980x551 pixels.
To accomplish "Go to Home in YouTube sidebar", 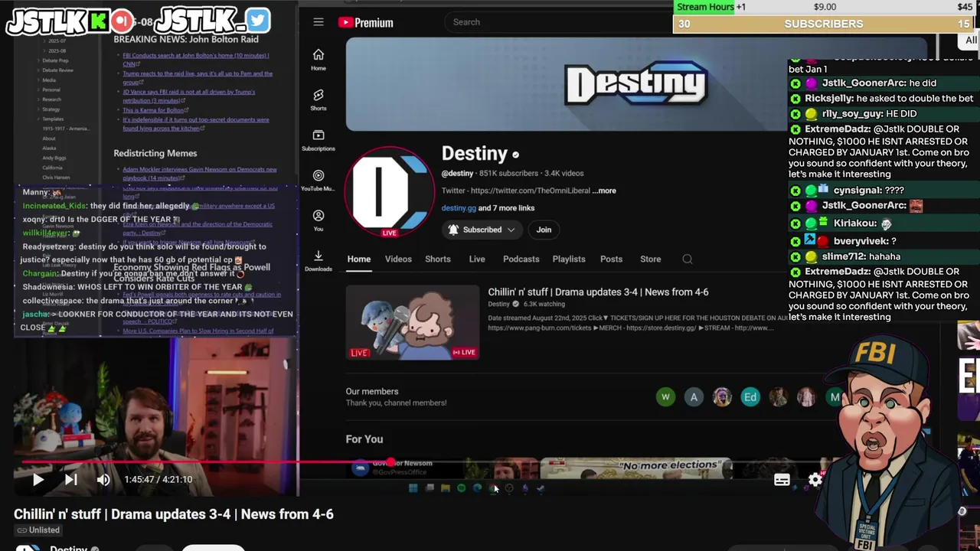I will 318,59.
